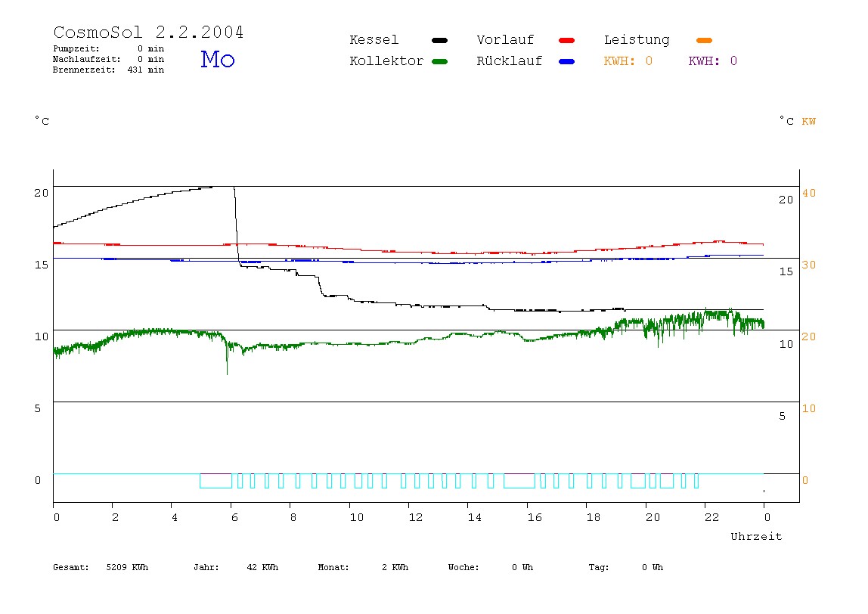Click the orange '20' KW axis tick
This screenshot has width=868, height=614.
tap(809, 337)
